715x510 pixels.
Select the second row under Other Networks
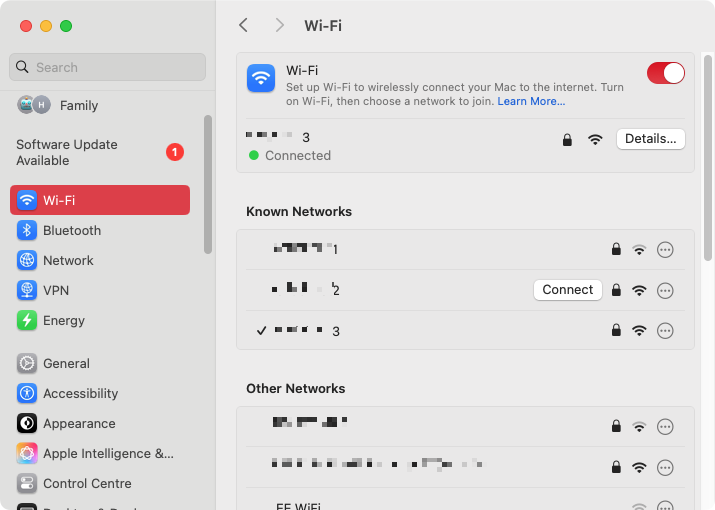pos(465,467)
